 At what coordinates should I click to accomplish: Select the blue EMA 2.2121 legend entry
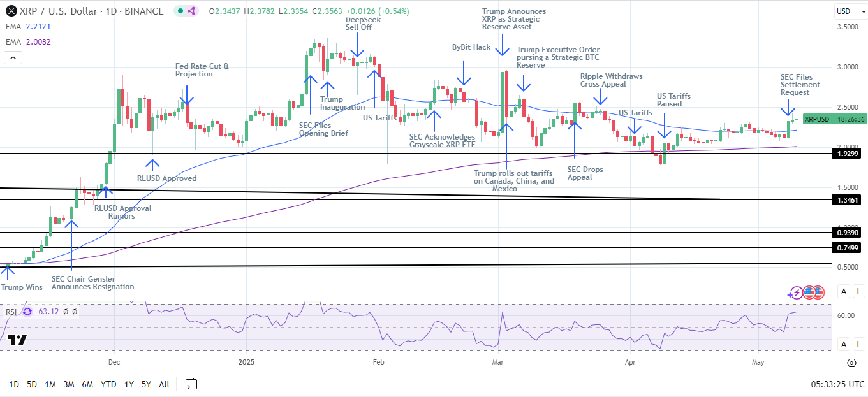[28, 27]
